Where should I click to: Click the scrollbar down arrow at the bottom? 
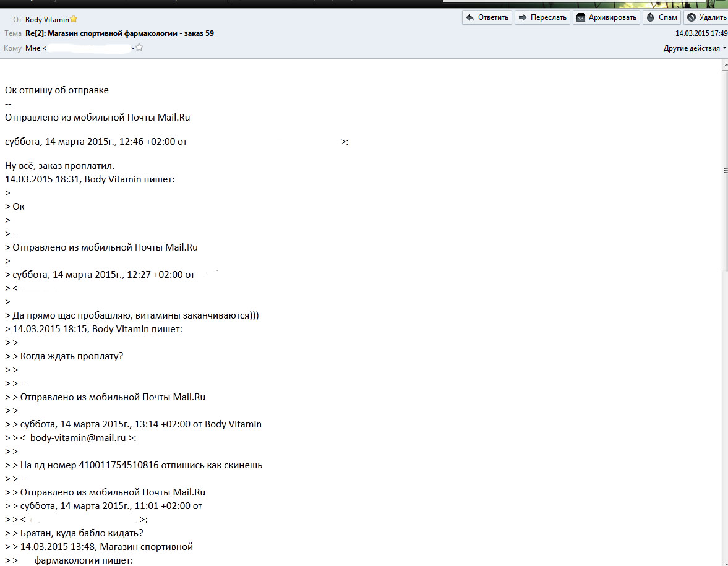click(x=724, y=562)
